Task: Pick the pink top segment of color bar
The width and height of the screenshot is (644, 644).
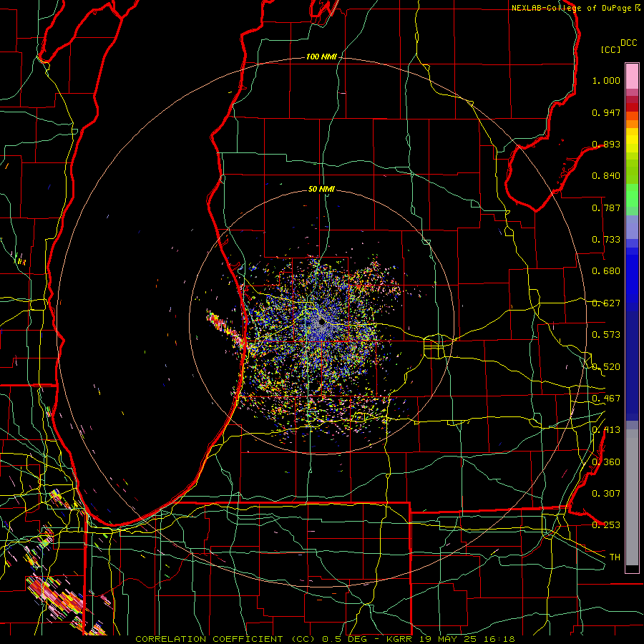Action: point(632,76)
